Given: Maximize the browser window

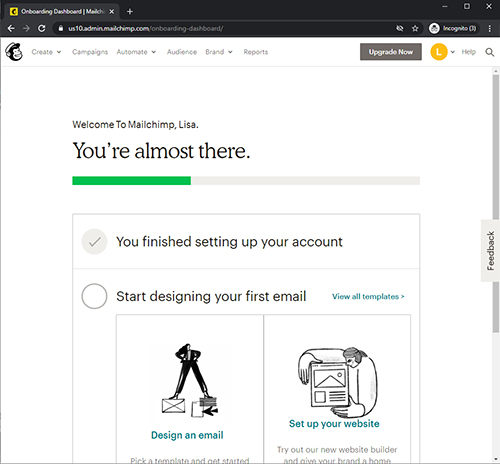Looking at the screenshot, I should pos(467,6).
